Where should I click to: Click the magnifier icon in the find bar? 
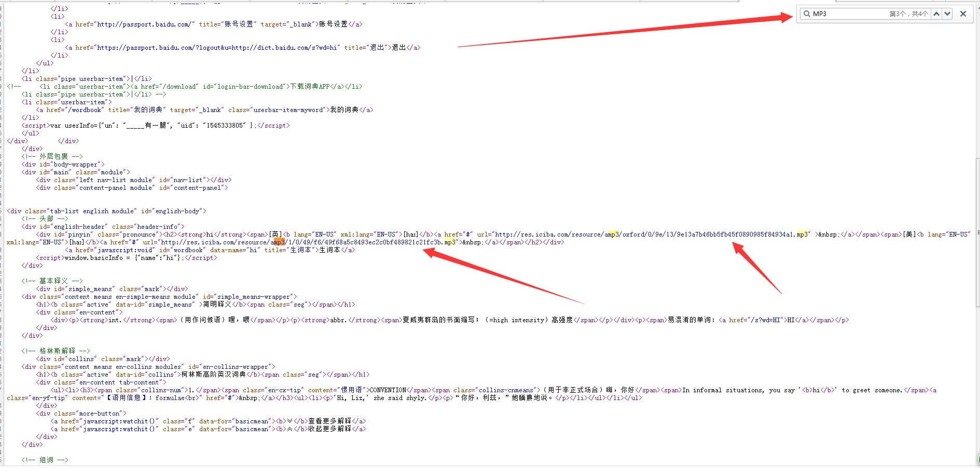(807, 14)
